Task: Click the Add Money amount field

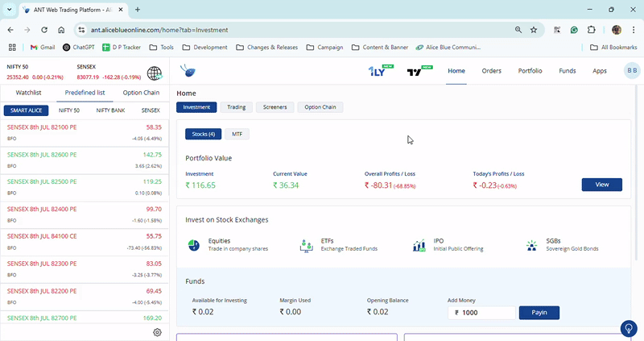Action: [481, 313]
